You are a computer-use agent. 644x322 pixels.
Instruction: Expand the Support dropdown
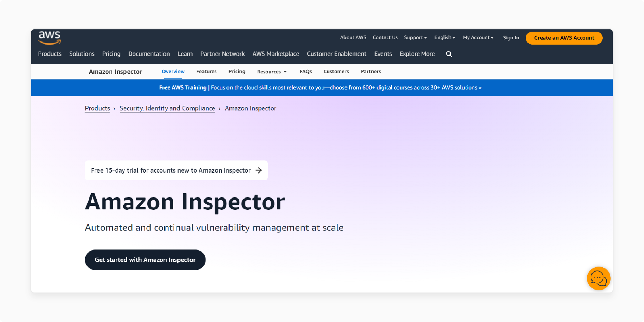(415, 37)
